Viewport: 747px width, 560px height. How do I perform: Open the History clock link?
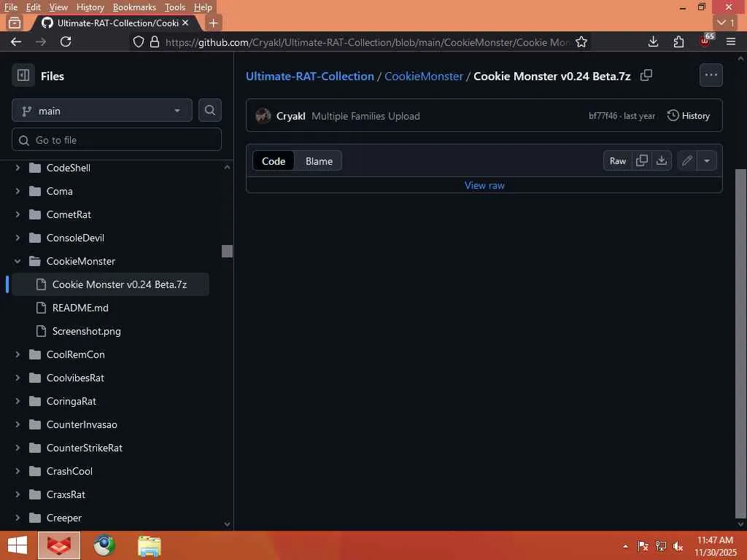pos(689,116)
